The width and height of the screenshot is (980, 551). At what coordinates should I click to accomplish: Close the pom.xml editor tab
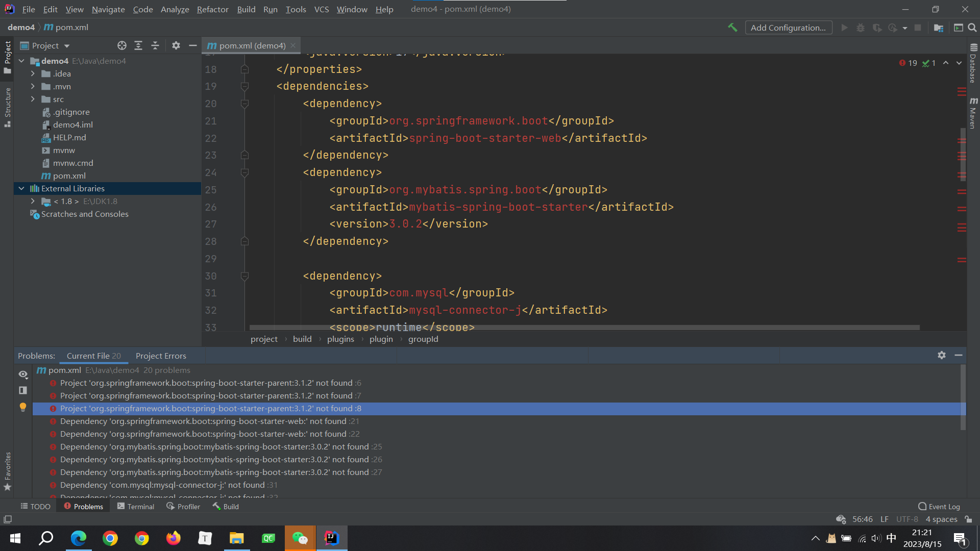point(293,45)
